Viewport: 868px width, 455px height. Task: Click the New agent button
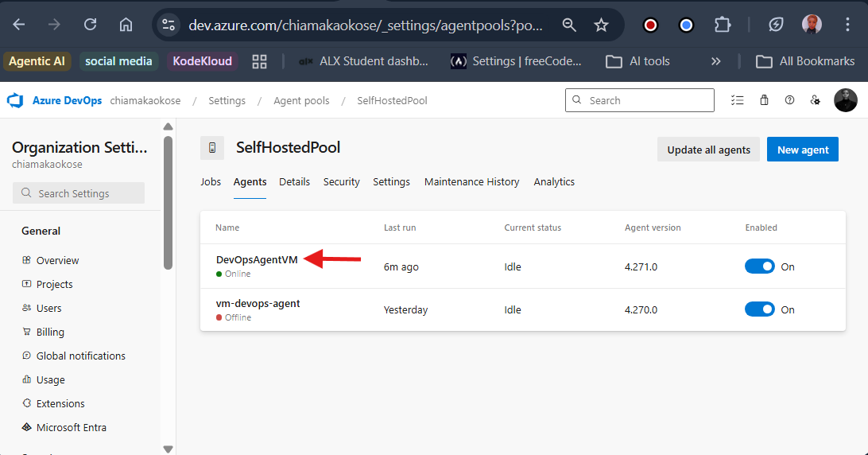point(803,150)
